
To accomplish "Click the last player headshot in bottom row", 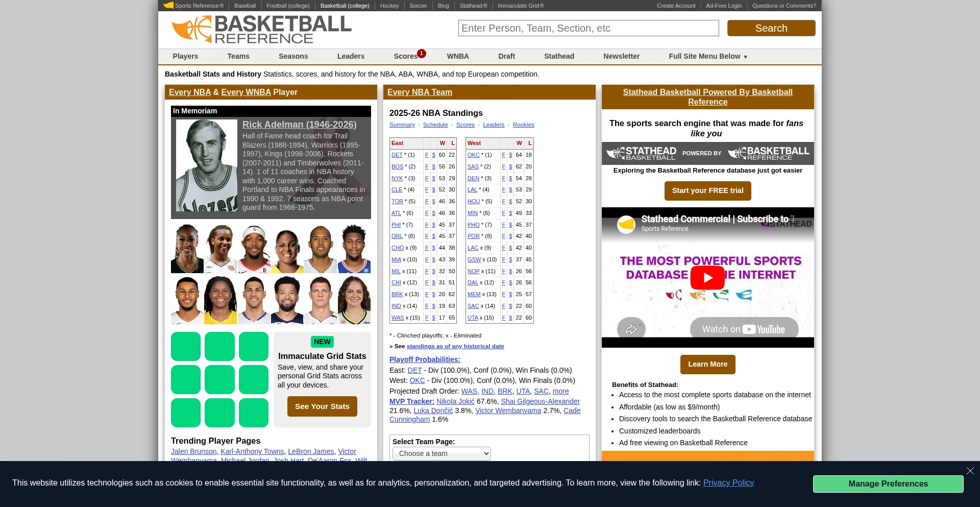I will 354,300.
